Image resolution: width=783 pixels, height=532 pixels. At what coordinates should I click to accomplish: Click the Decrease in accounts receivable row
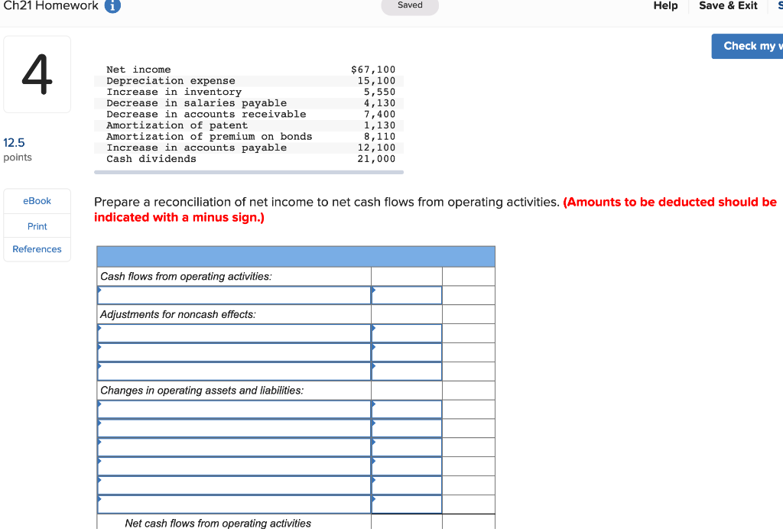[x=249, y=114]
